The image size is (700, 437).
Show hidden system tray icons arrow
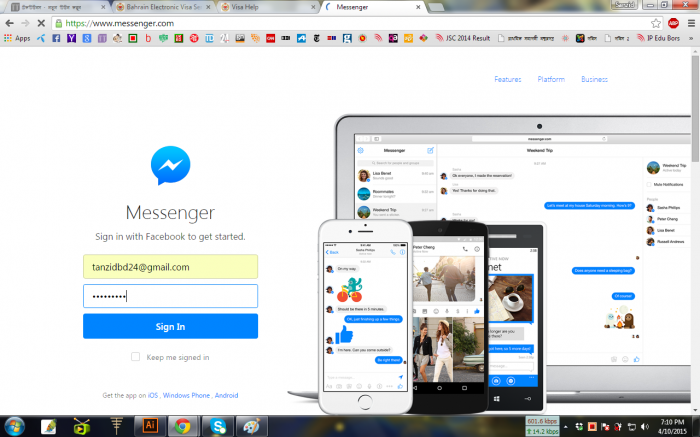pos(566,427)
